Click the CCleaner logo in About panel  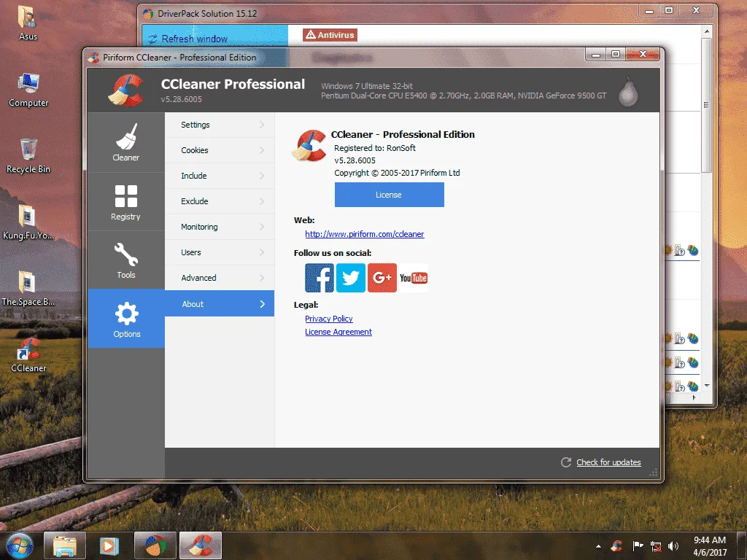(x=309, y=146)
